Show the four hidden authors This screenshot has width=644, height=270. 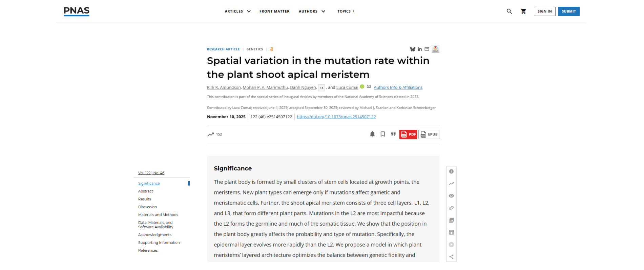(x=321, y=88)
